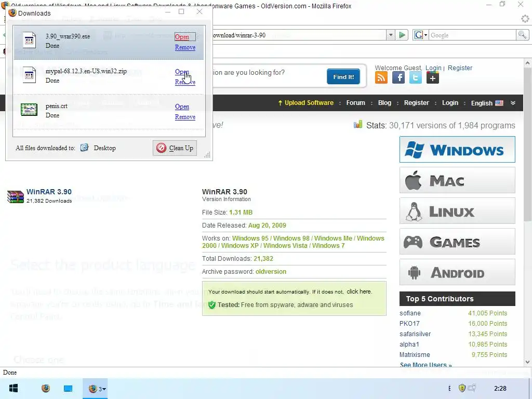Select the Android platform button

(x=457, y=272)
